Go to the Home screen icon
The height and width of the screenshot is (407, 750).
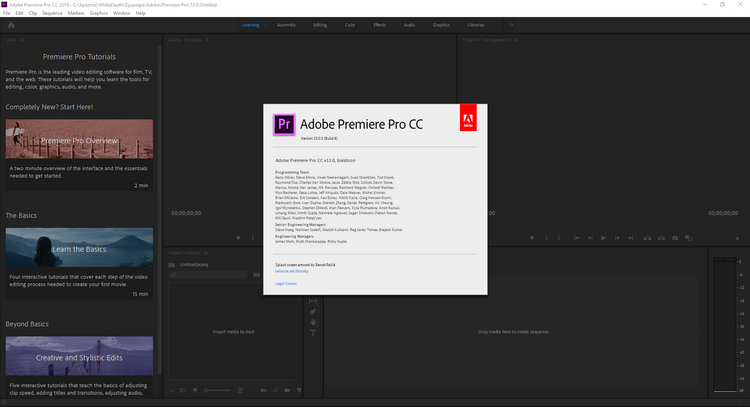[11, 25]
